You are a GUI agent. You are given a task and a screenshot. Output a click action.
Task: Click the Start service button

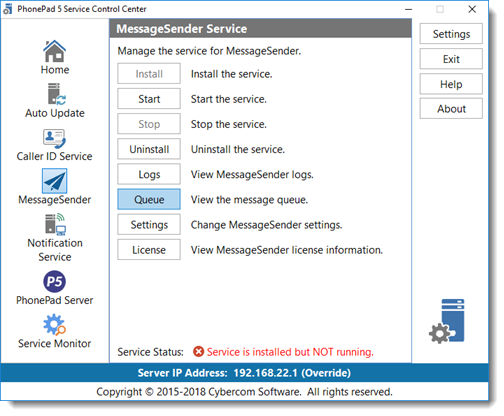(x=149, y=99)
